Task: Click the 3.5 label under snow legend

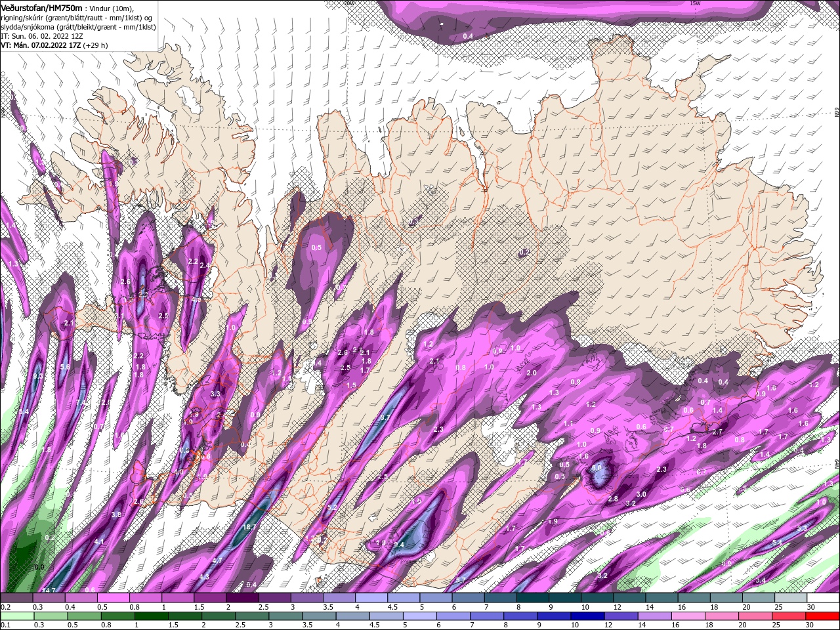Action: tap(327, 607)
